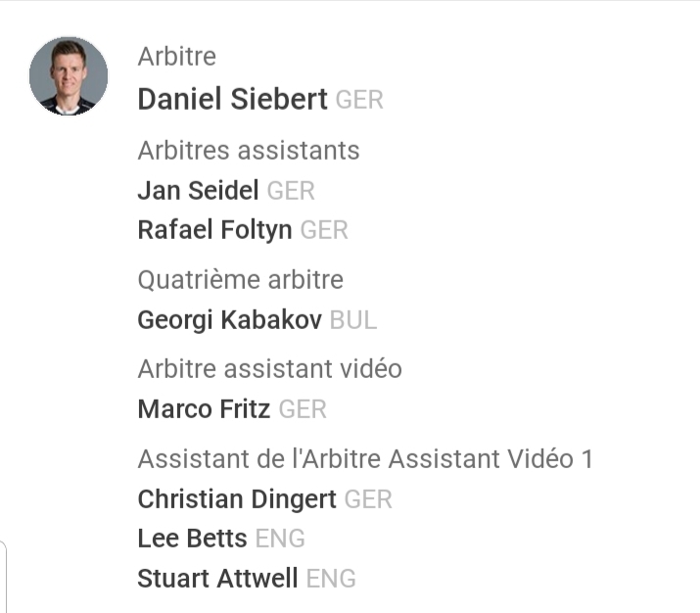The image size is (700, 613).
Task: Click the "Arbitre assistant vidéo" label
Action: pos(269,369)
